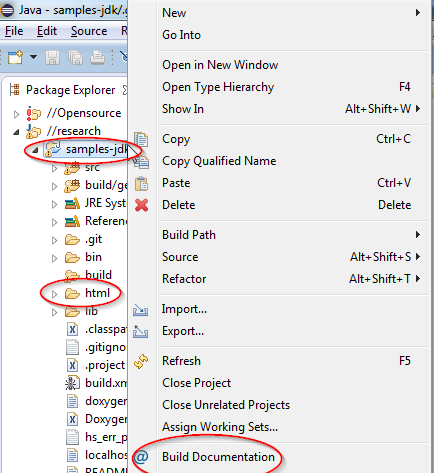Viewport: 434px width, 473px height.
Task: Click the Refresh arrows icon
Action: pyautogui.click(x=141, y=361)
